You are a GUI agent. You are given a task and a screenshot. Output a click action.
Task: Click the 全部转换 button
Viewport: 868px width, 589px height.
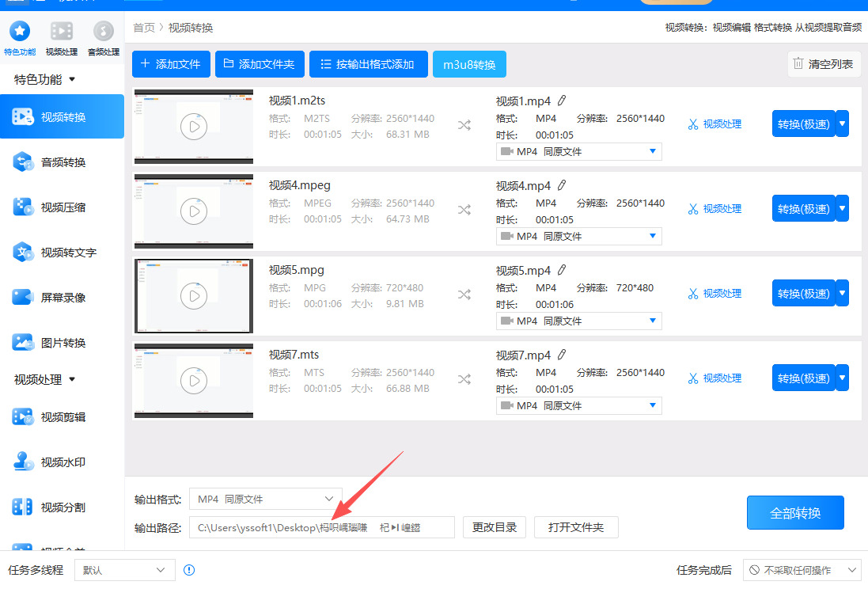795,513
